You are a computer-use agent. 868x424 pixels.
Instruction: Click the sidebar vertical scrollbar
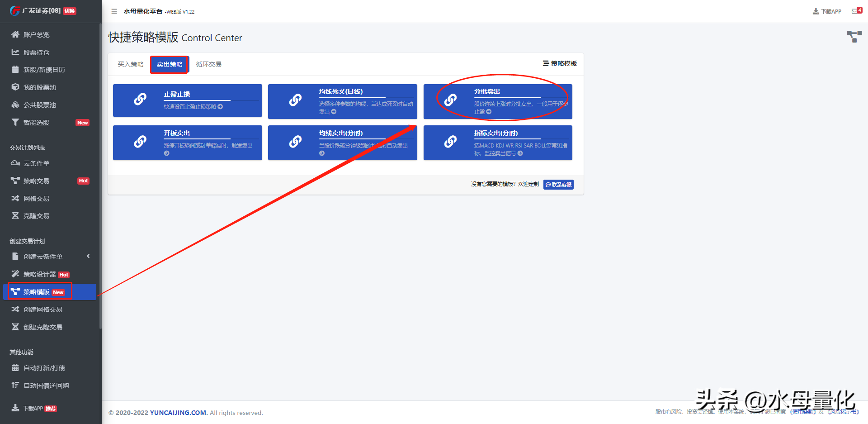point(100,176)
